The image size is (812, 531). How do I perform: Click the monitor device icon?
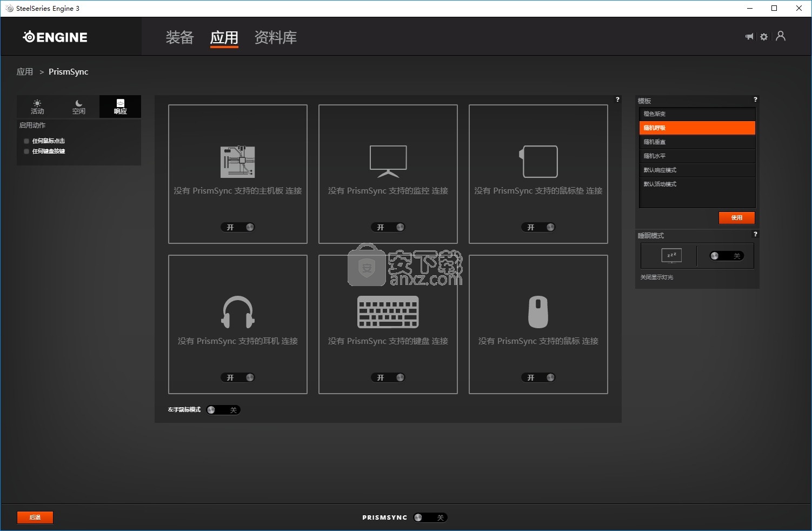[x=388, y=162]
